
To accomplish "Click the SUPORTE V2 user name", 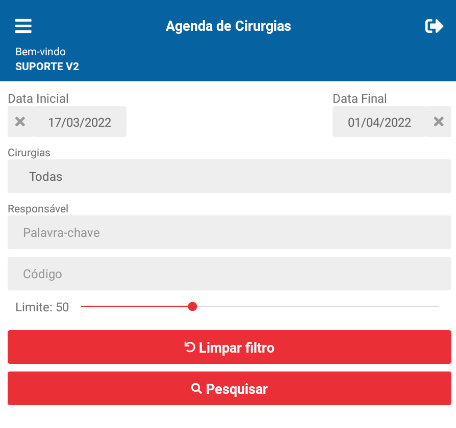I will coord(47,66).
